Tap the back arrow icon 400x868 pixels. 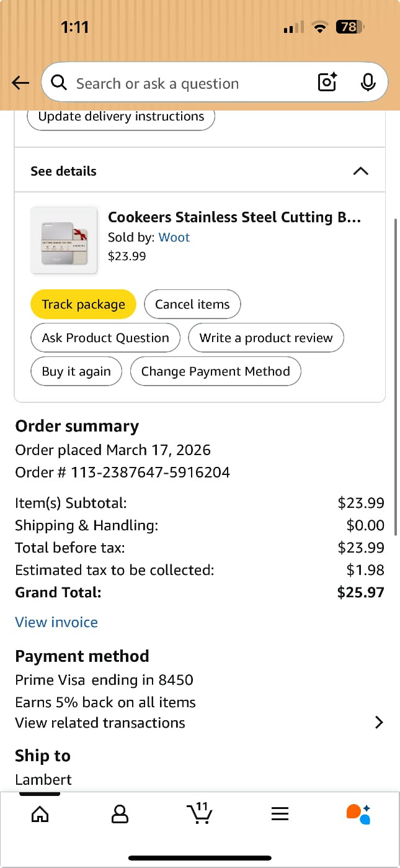tap(20, 83)
